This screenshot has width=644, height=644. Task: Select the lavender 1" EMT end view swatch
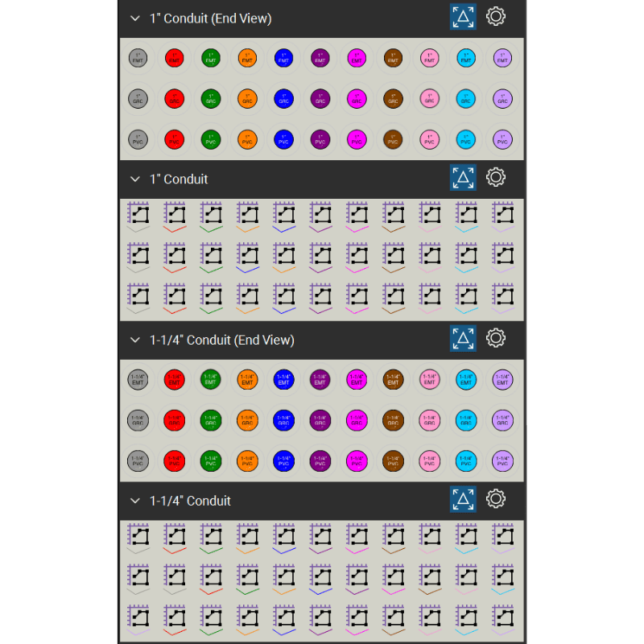click(502, 58)
